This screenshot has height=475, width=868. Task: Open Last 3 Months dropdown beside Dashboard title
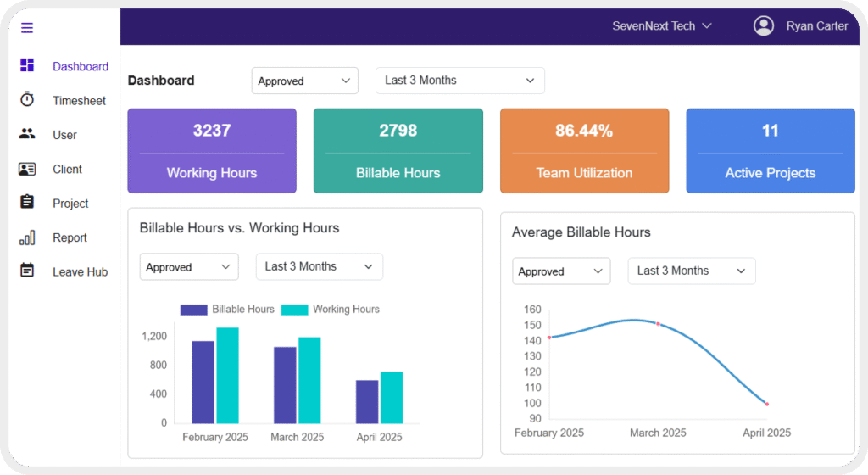pos(460,81)
